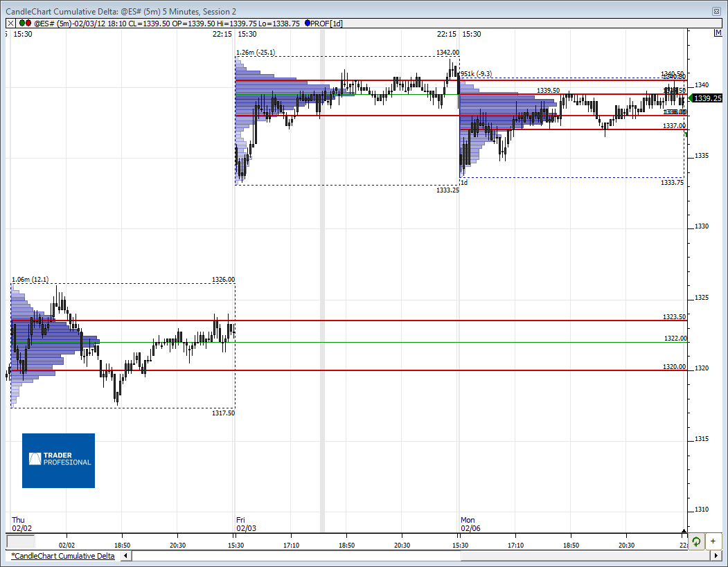The width and height of the screenshot is (728, 567).
Task: Click the 951k (-9.3) profile label
Action: click(x=476, y=74)
